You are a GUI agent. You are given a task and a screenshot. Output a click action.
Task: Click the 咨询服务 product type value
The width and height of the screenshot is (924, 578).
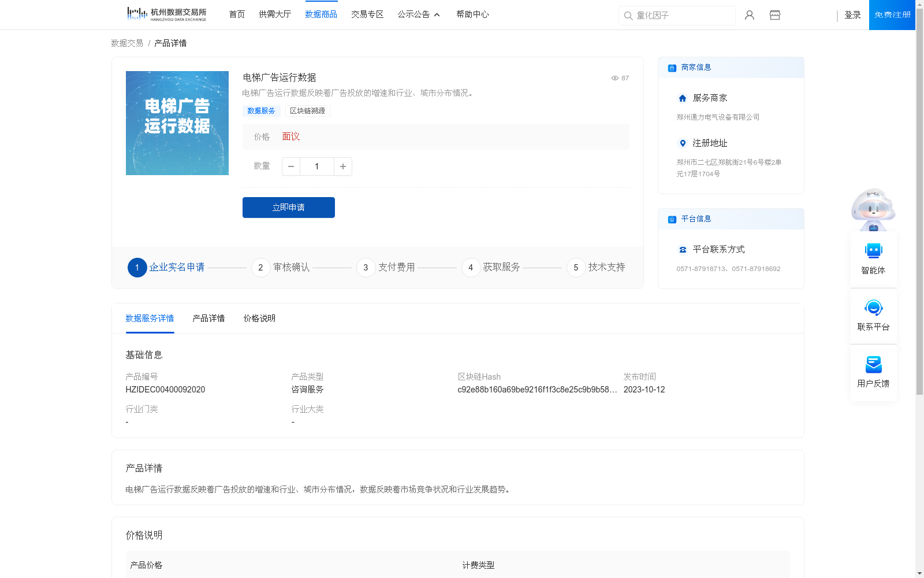coord(307,390)
